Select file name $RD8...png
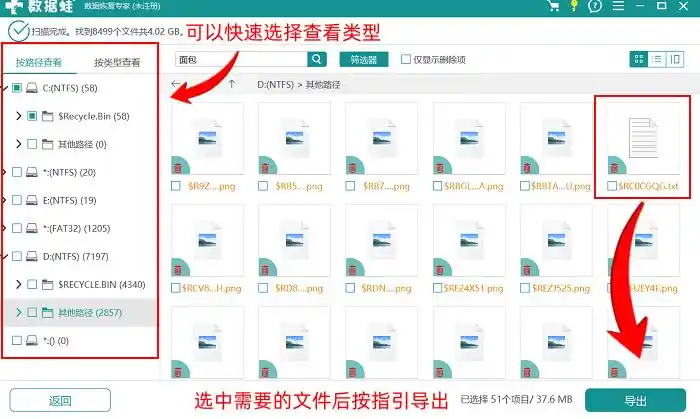Image resolution: width=700 pixels, height=419 pixels. click(299, 288)
